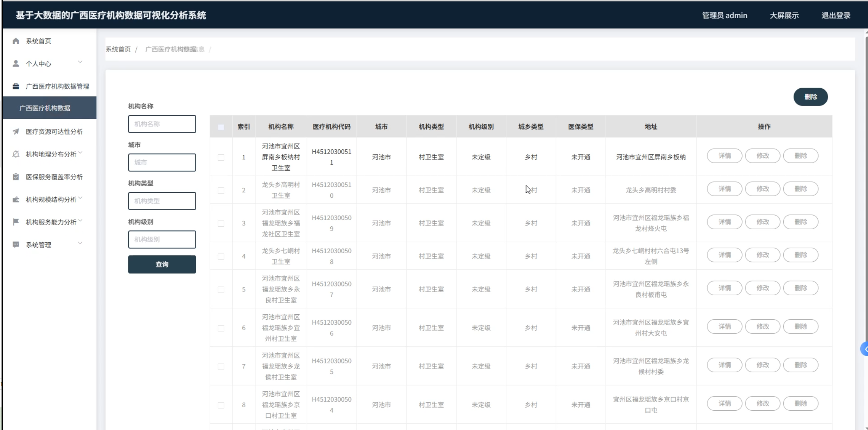Open 系统首页 in the sidebar
The width and height of the screenshot is (868, 430).
[x=49, y=41]
